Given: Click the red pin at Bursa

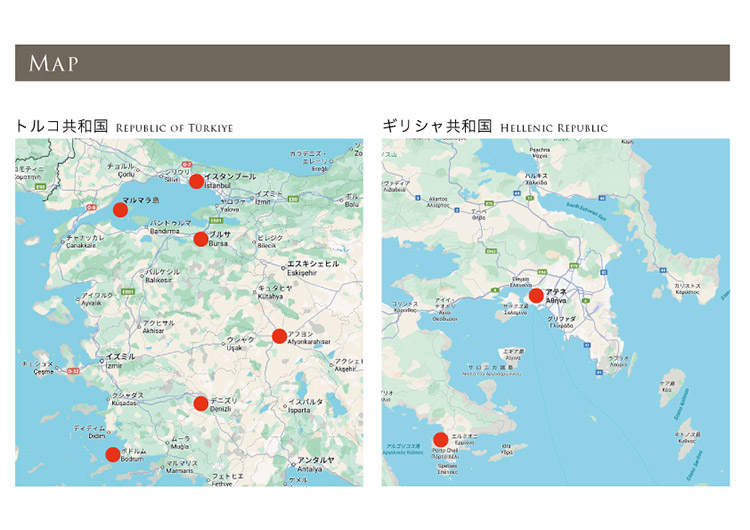Looking at the screenshot, I should (201, 238).
